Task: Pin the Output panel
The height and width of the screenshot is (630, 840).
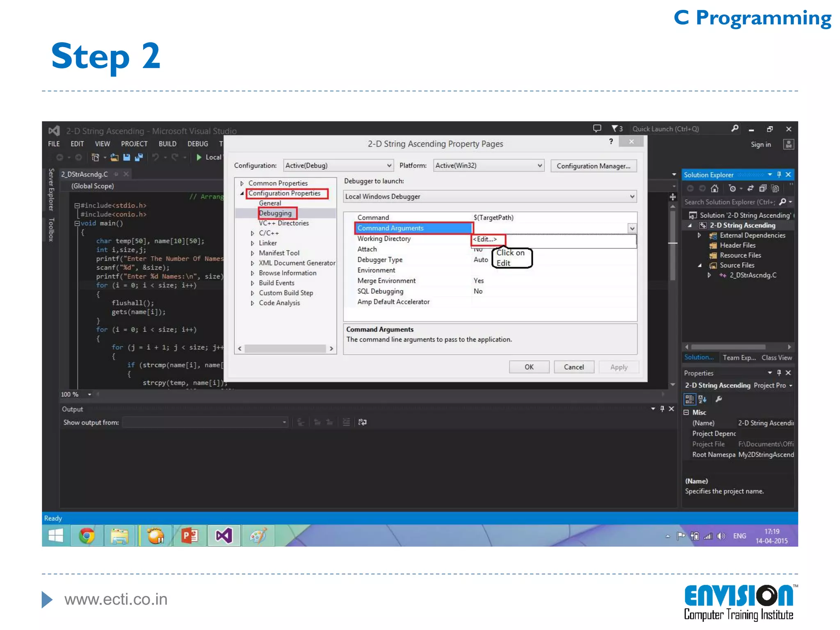Action: pos(662,409)
